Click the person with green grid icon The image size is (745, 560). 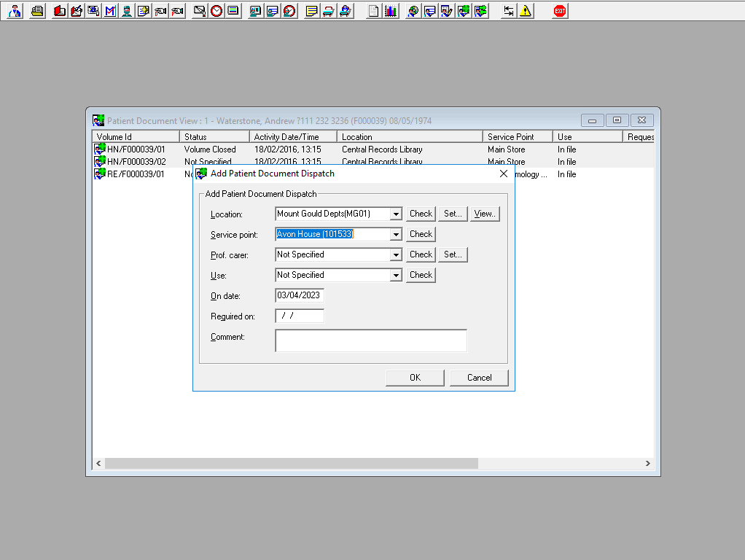[x=464, y=11]
